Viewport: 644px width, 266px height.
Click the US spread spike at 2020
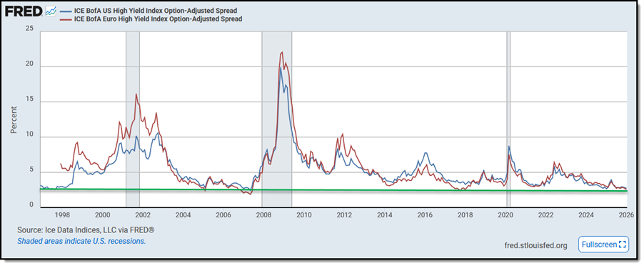(x=509, y=147)
